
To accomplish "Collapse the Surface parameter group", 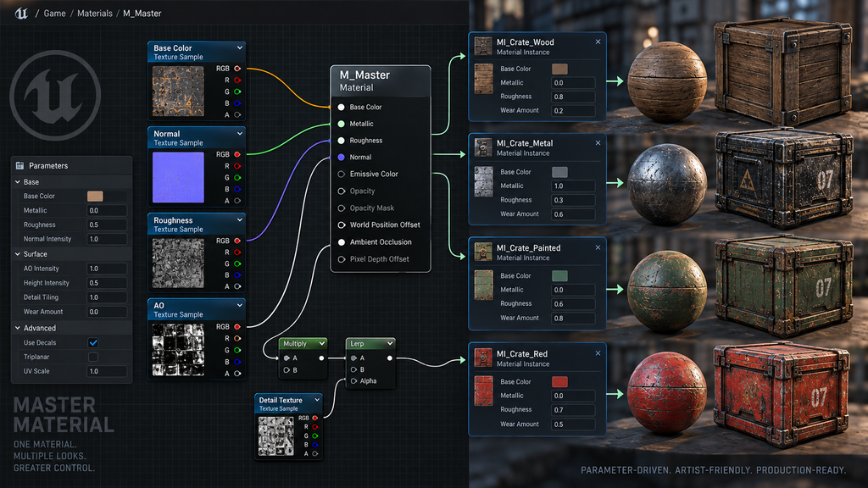I will (17, 254).
